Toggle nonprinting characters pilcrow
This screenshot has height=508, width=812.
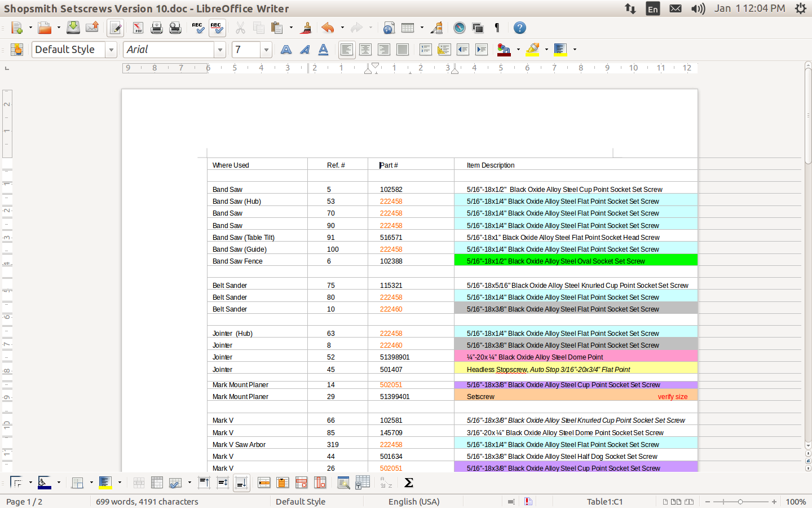point(497,28)
